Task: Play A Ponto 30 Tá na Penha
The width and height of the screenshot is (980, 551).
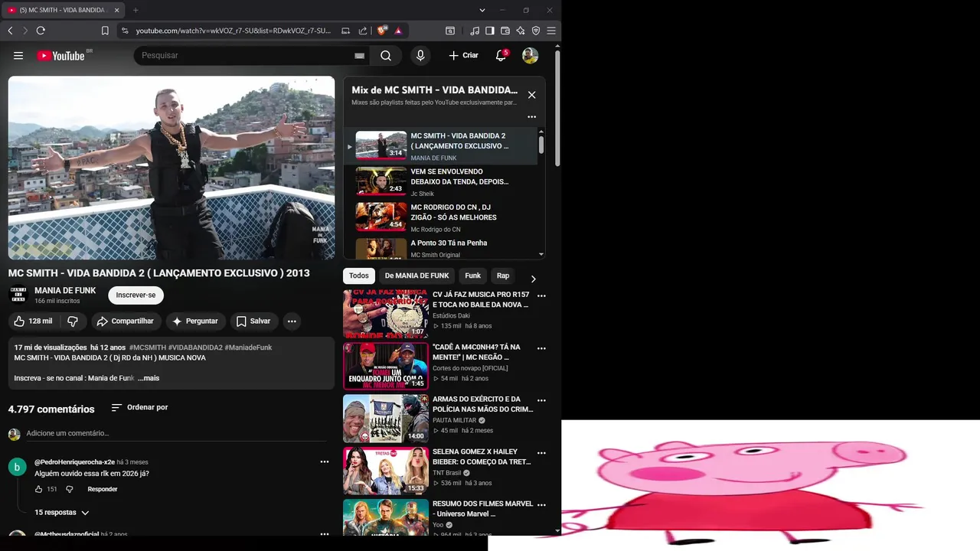Action: pyautogui.click(x=440, y=249)
